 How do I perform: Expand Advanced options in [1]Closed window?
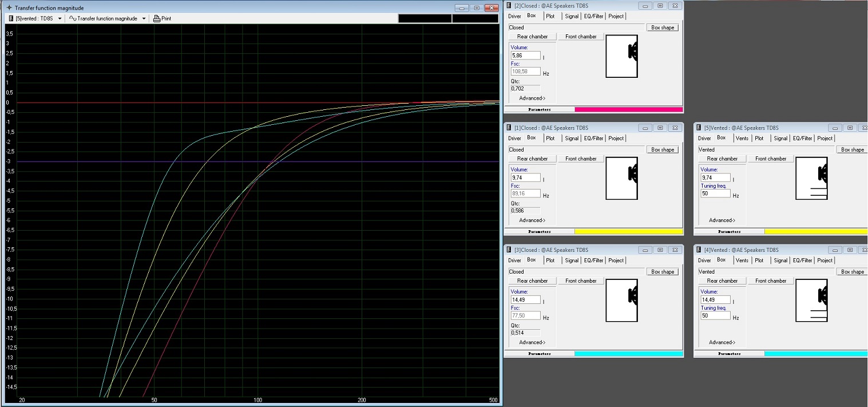tap(532, 220)
